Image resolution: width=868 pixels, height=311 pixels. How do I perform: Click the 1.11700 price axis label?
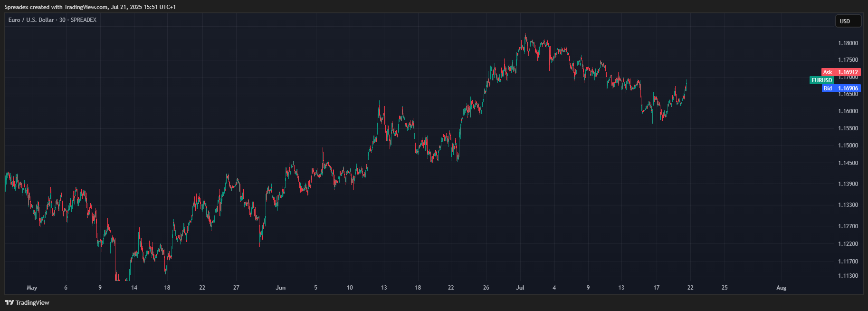(848, 262)
